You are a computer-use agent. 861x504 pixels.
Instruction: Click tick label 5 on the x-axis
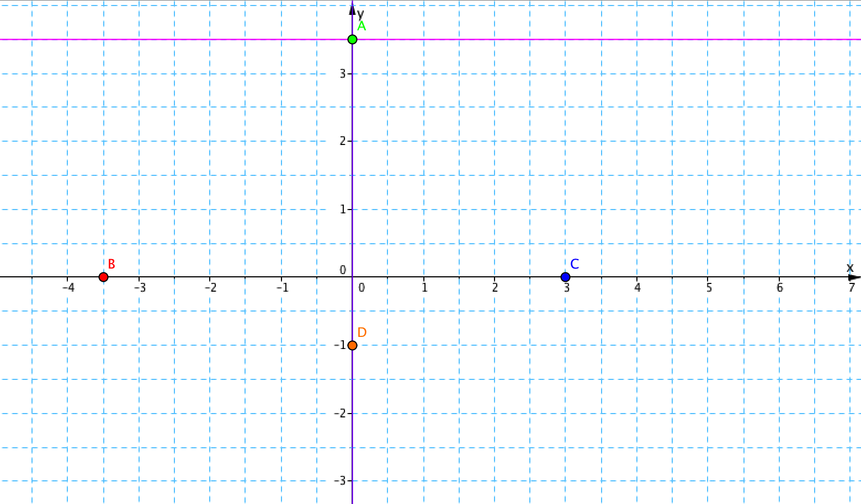tap(709, 288)
